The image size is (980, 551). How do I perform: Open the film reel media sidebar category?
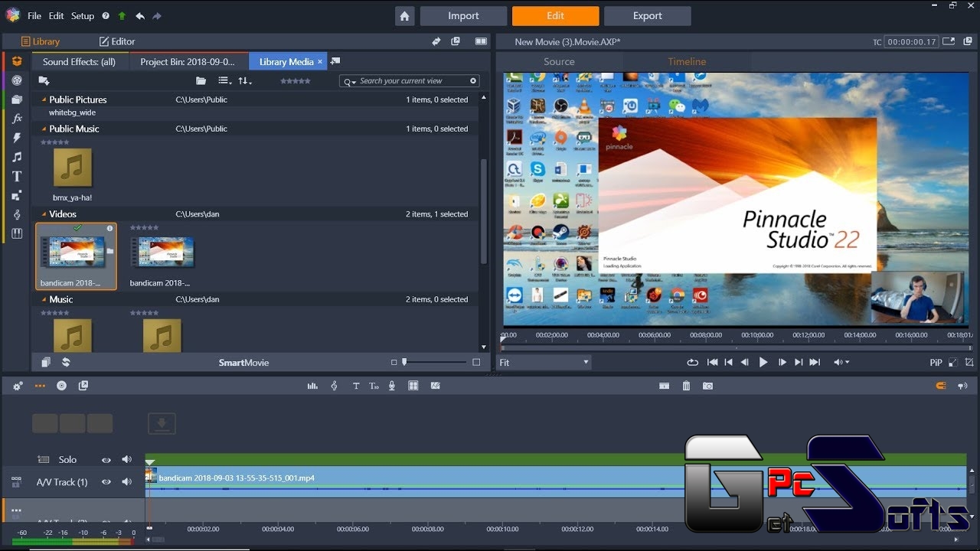pyautogui.click(x=17, y=80)
